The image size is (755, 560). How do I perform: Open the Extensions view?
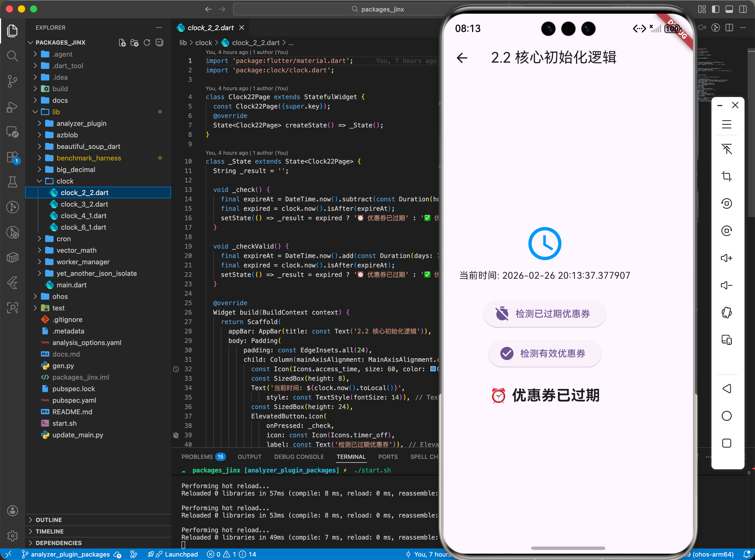click(12, 157)
